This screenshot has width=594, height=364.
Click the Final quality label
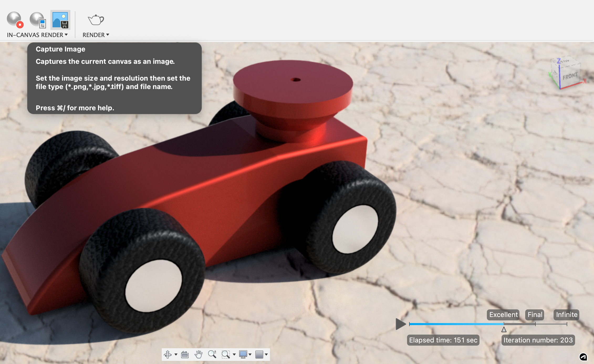[535, 315]
